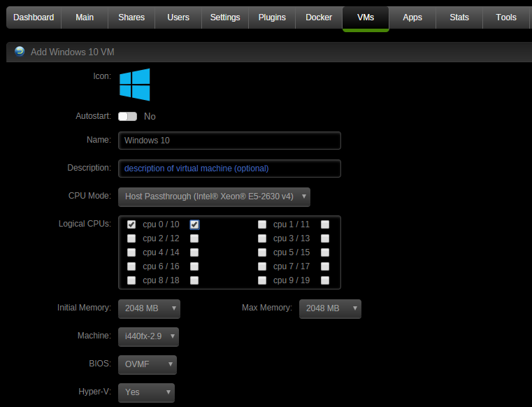Enable the cpu 12 checkbox
532x407 pixels.
[194, 238]
